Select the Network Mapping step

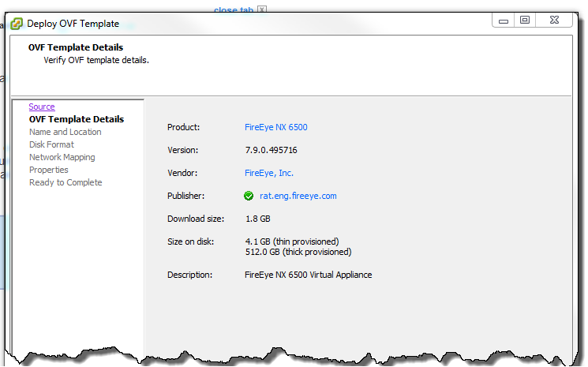(x=62, y=157)
